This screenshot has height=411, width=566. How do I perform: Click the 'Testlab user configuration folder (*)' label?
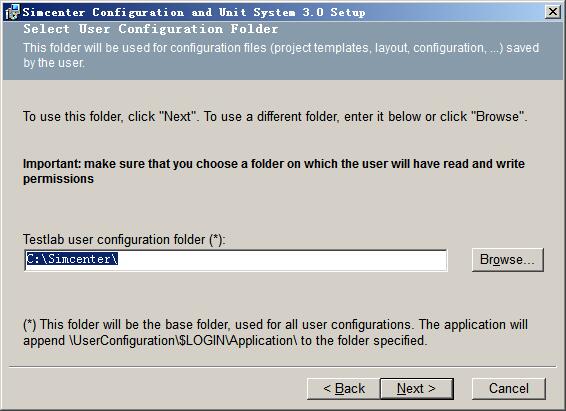pyautogui.click(x=124, y=239)
